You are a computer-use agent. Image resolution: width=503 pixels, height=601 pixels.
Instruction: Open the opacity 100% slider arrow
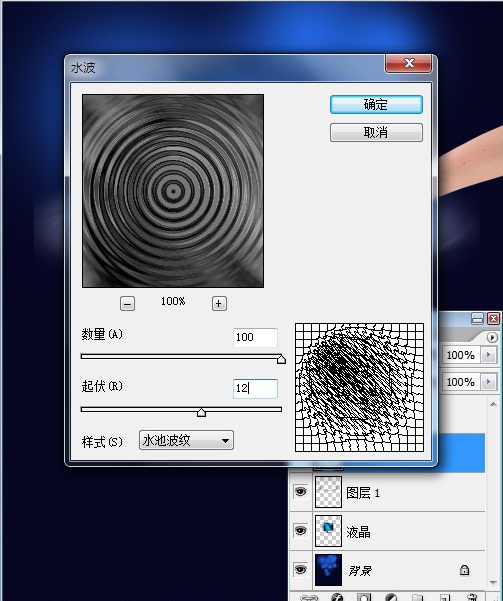(488, 355)
